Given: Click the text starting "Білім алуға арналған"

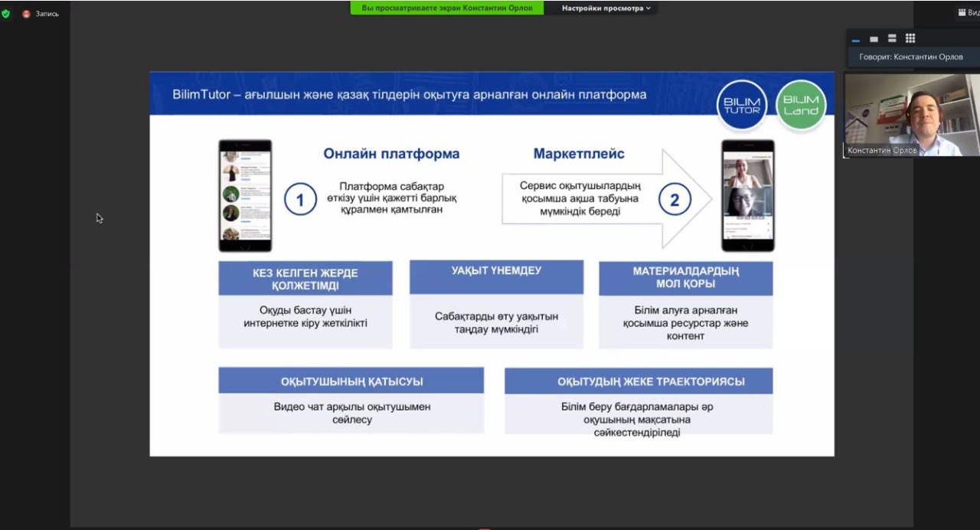Looking at the screenshot, I should tap(686, 322).
